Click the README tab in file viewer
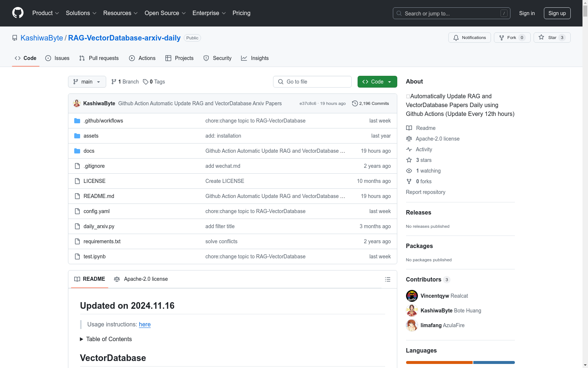The height and width of the screenshot is (368, 588). [x=90, y=279]
